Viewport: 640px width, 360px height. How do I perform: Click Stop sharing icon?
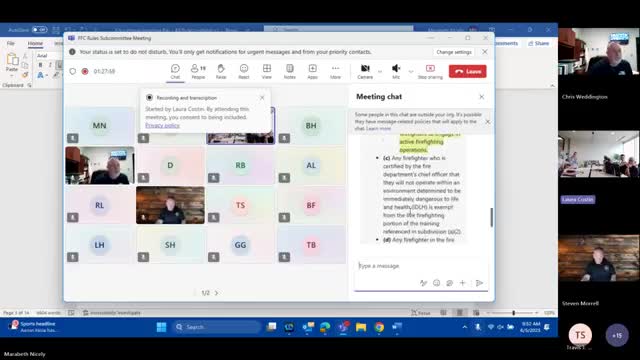[x=430, y=71]
